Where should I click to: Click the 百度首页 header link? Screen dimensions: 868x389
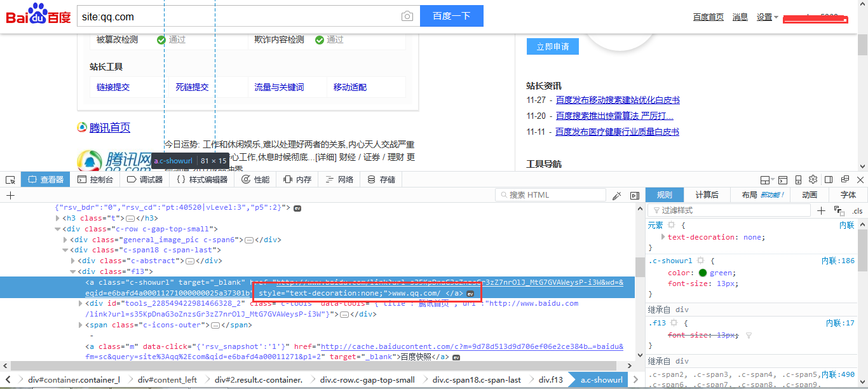tap(709, 17)
